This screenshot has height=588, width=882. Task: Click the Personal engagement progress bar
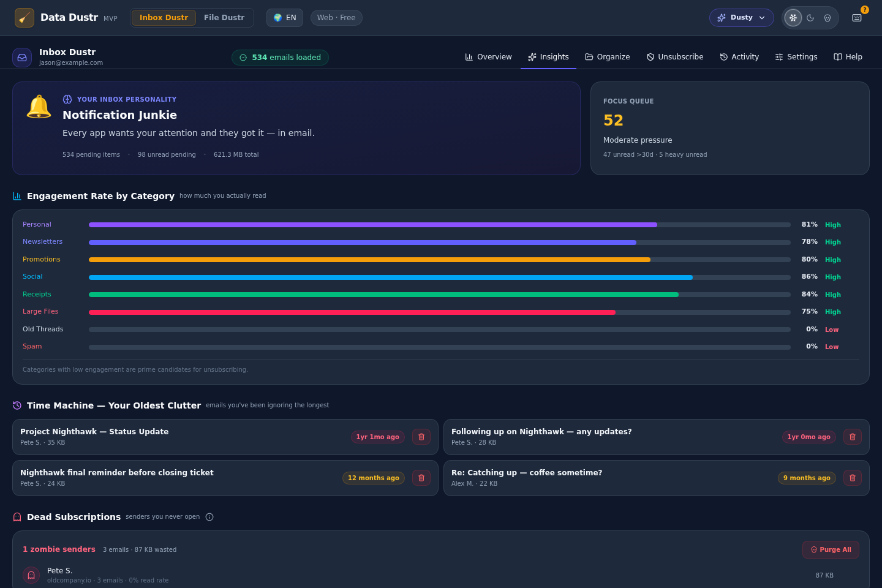click(x=440, y=225)
